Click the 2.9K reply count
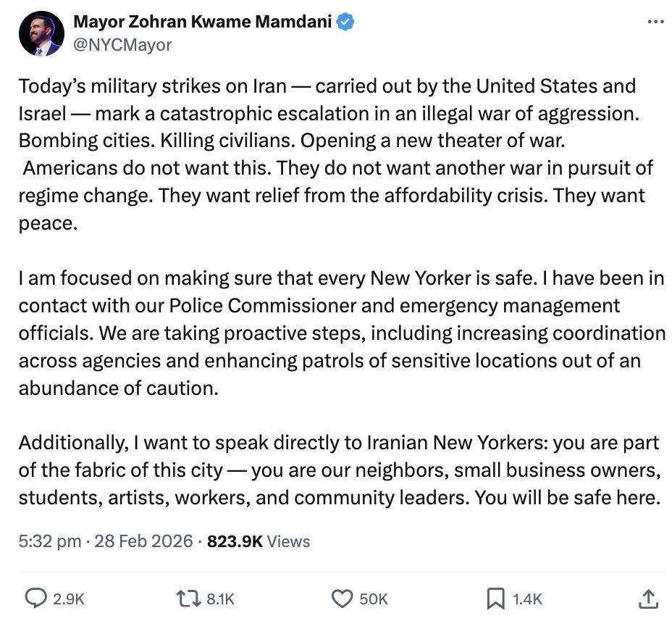The height and width of the screenshot is (629, 672). (69, 599)
